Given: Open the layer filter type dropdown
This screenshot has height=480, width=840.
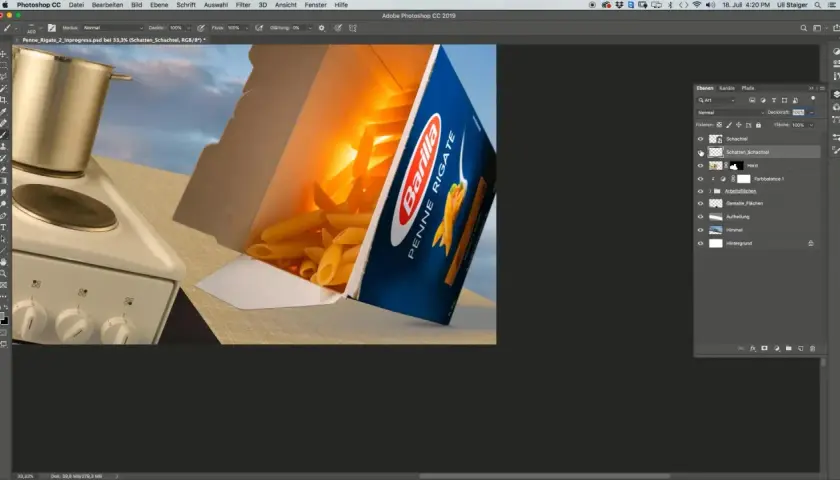Looking at the screenshot, I should (x=716, y=100).
